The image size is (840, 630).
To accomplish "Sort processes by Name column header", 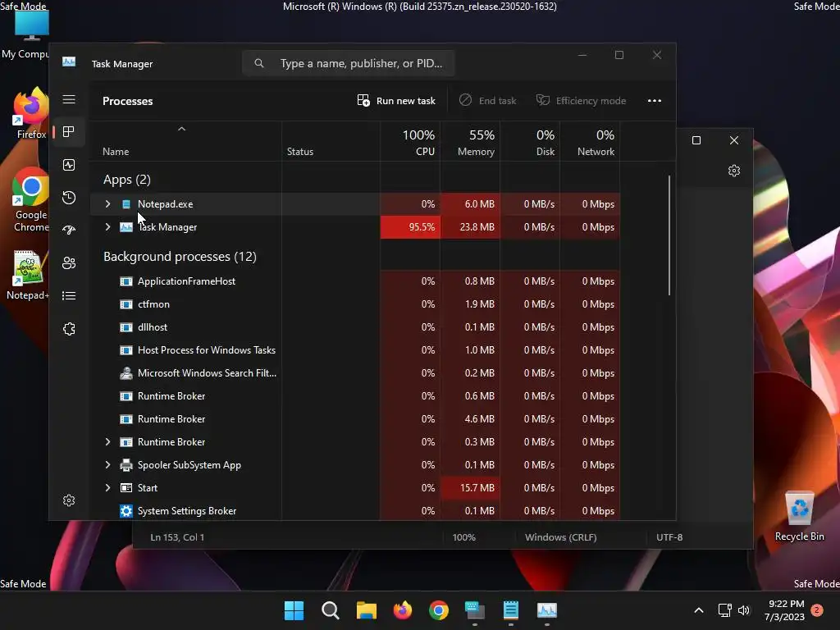I will (x=185, y=141).
